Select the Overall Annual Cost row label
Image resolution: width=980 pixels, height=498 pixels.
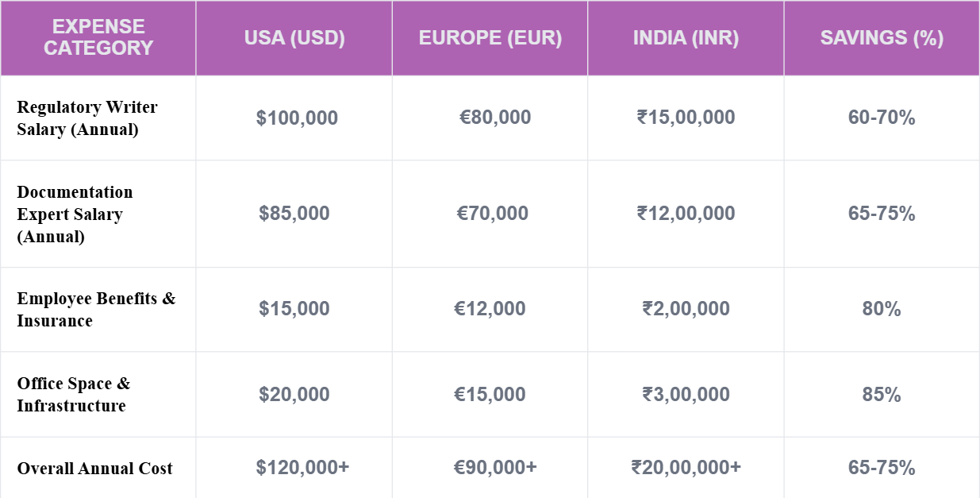[95, 469]
